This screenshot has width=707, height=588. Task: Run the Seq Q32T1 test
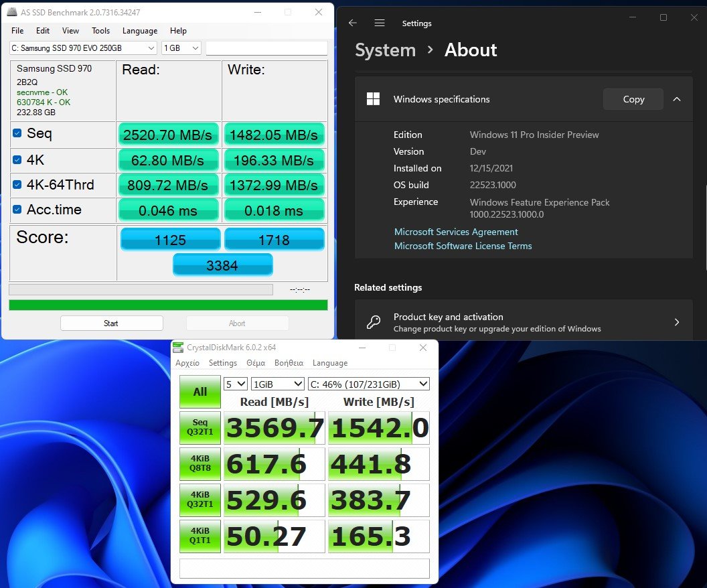pyautogui.click(x=200, y=427)
